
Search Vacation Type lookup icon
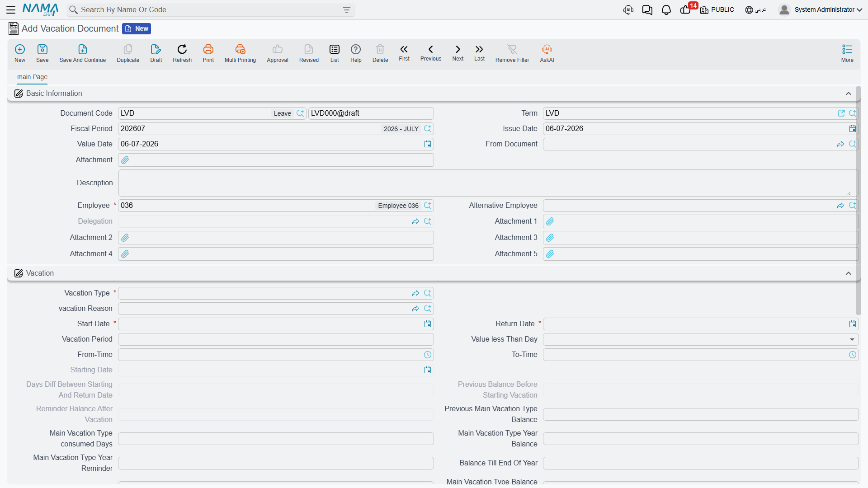point(428,293)
